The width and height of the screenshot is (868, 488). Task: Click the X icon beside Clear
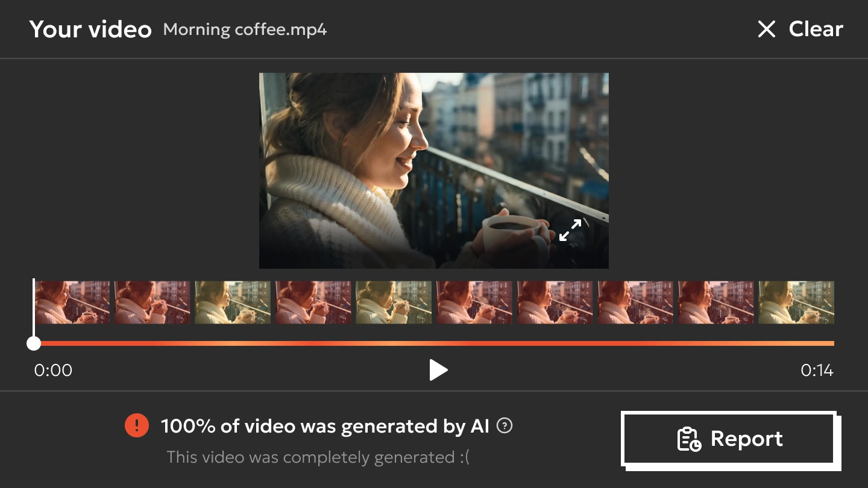tap(766, 29)
